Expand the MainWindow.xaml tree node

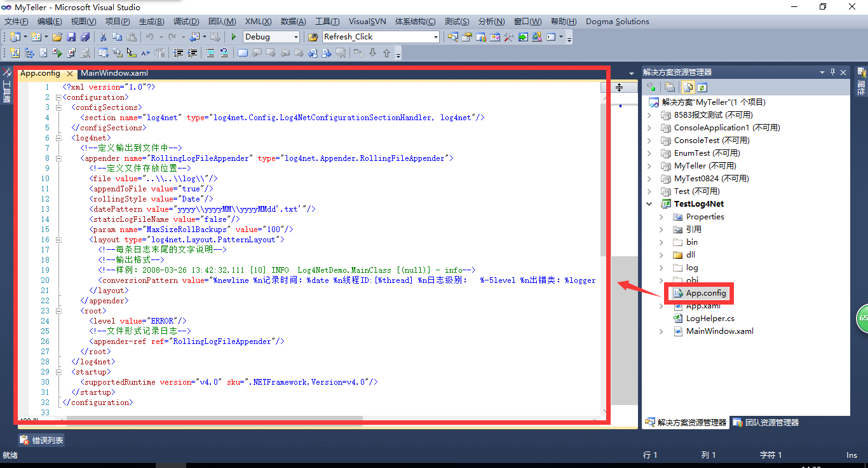(661, 331)
